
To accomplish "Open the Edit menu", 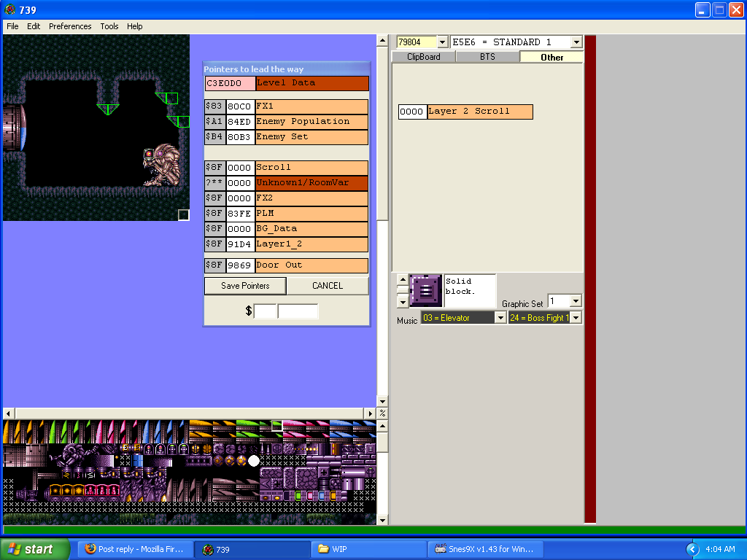I will 34,26.
